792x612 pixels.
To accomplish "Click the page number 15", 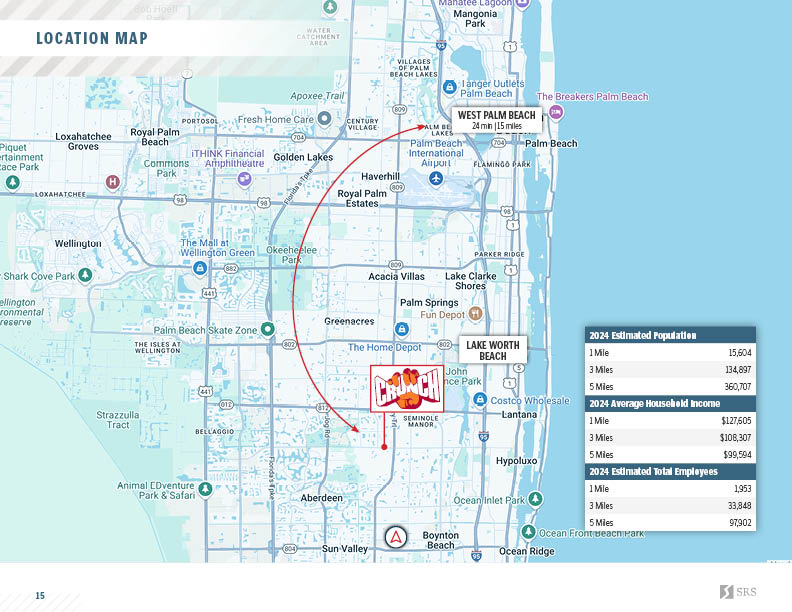I will point(40,596).
